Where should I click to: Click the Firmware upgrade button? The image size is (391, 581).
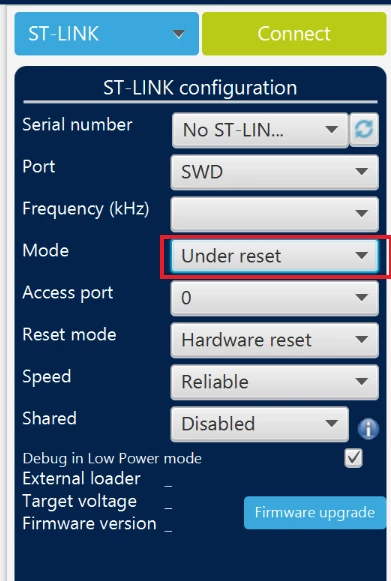pos(315,512)
